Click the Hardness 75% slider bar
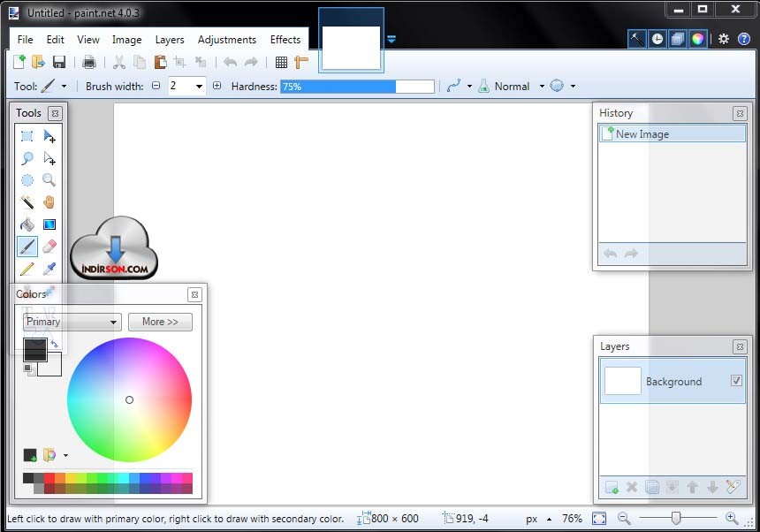Image resolution: width=760 pixels, height=532 pixels. click(x=357, y=87)
